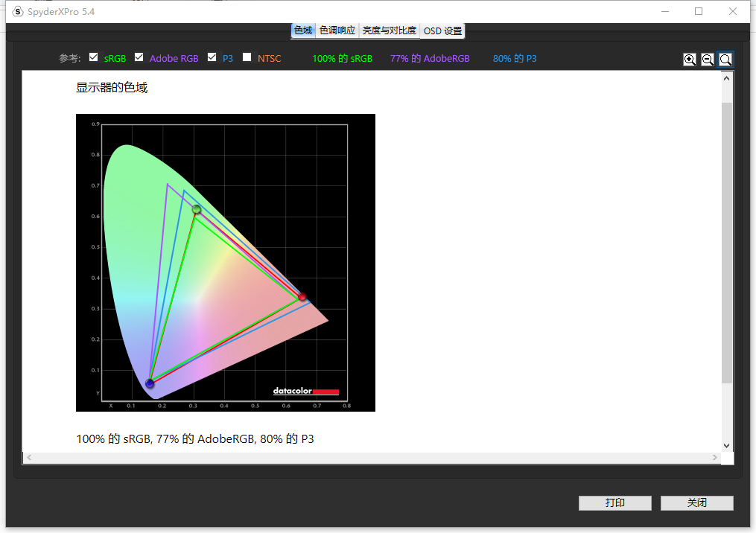Click the reset zoom magnifier icon
756x533 pixels.
coord(725,60)
